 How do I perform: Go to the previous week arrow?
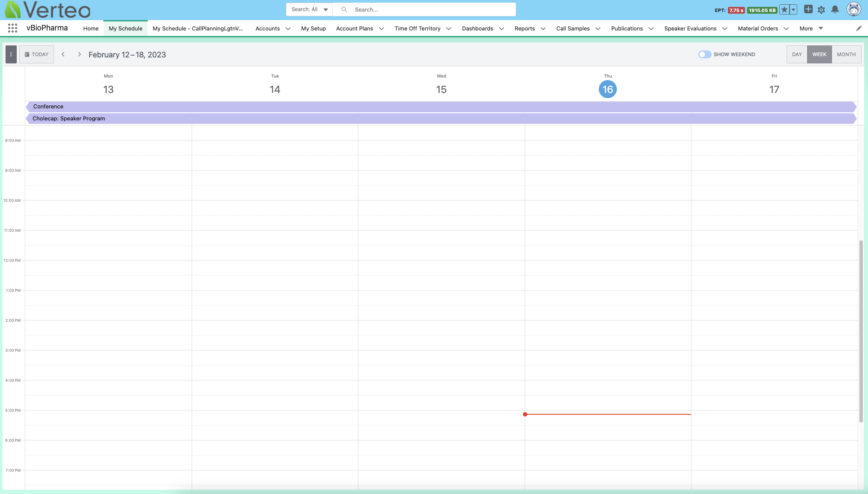click(x=63, y=54)
